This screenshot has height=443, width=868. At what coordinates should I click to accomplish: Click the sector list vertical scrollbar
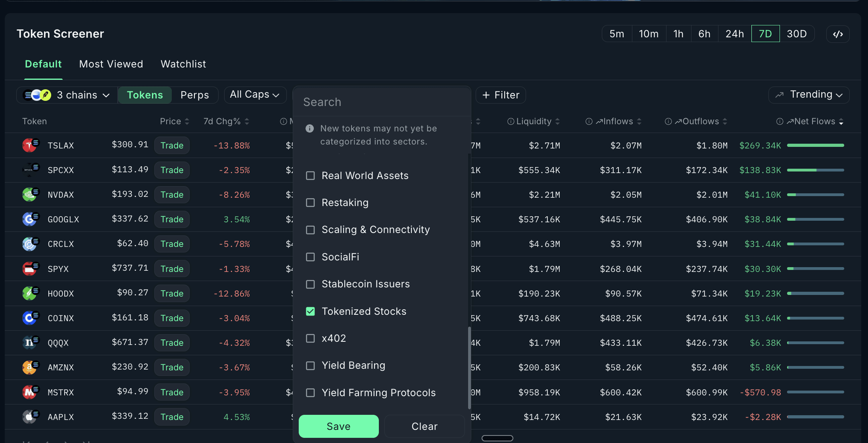[x=469, y=368]
